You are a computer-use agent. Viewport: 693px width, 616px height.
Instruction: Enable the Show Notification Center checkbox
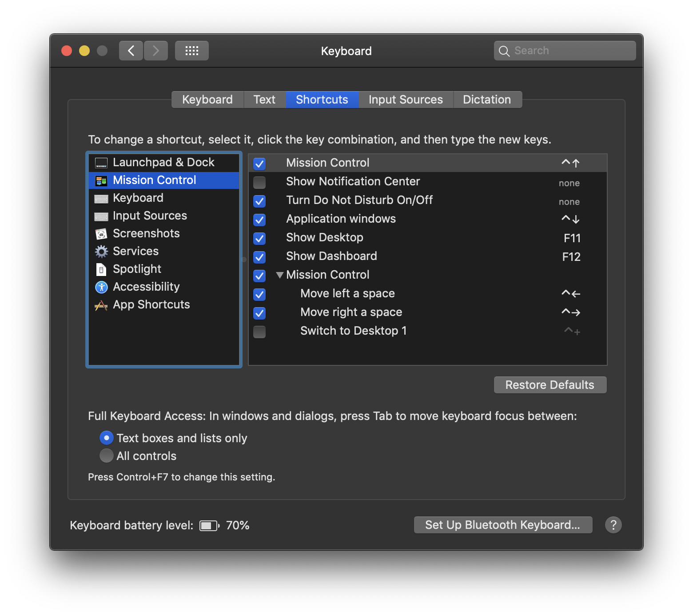259,182
